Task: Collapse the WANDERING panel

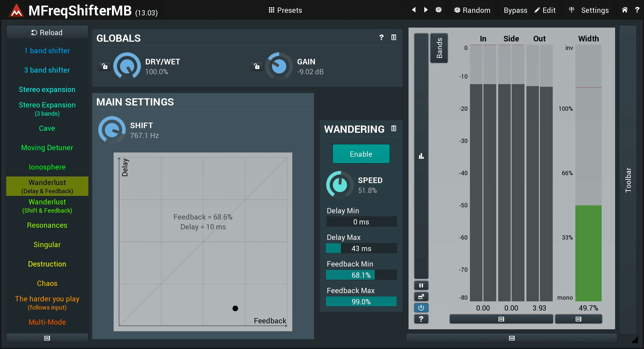Action: (x=394, y=129)
